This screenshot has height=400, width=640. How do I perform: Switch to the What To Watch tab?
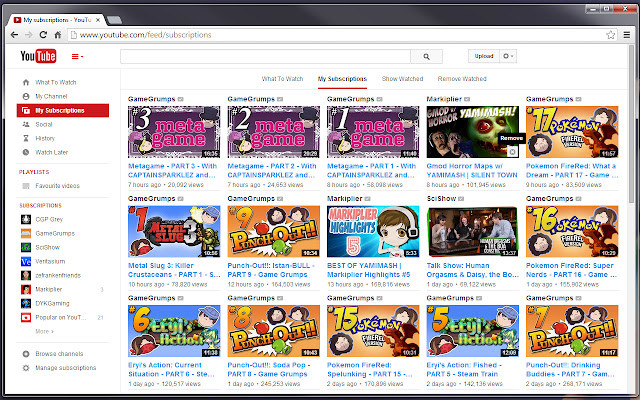(x=282, y=78)
